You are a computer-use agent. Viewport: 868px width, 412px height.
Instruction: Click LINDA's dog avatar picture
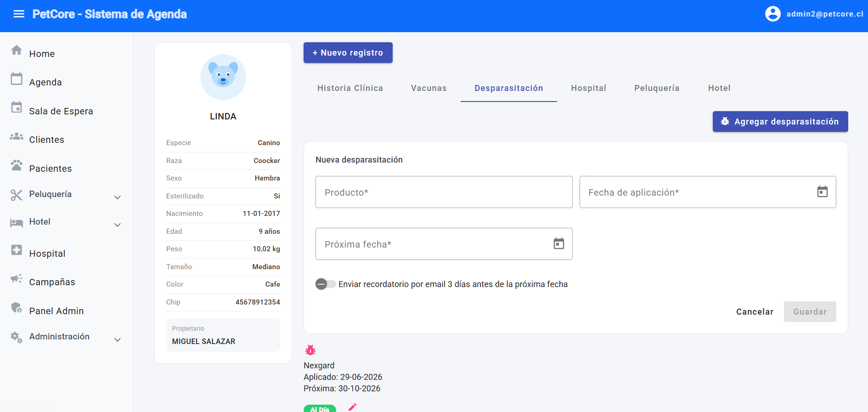pyautogui.click(x=223, y=77)
